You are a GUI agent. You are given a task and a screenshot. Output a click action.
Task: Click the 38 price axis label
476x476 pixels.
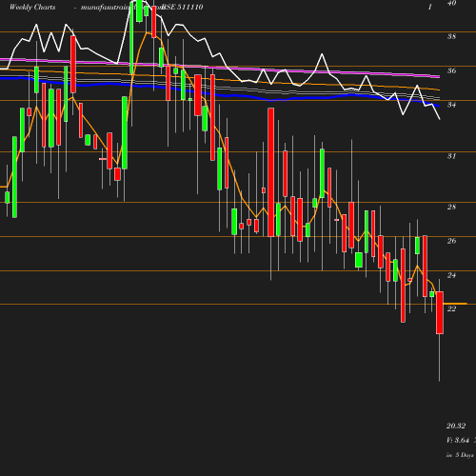point(451,36)
